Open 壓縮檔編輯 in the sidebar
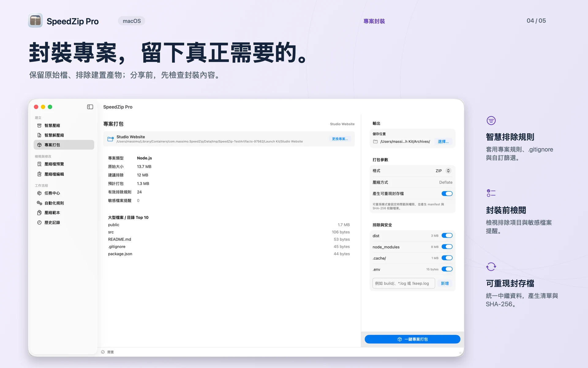 tap(64, 174)
